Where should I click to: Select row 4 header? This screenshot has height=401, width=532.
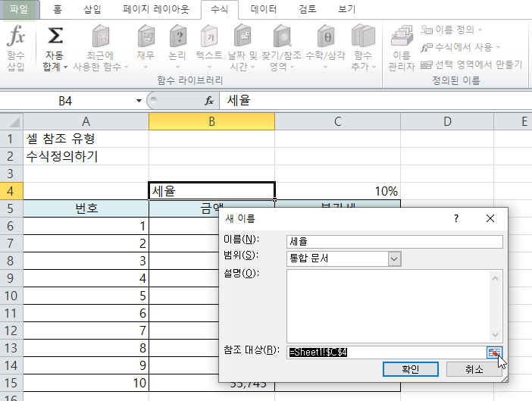click(11, 191)
